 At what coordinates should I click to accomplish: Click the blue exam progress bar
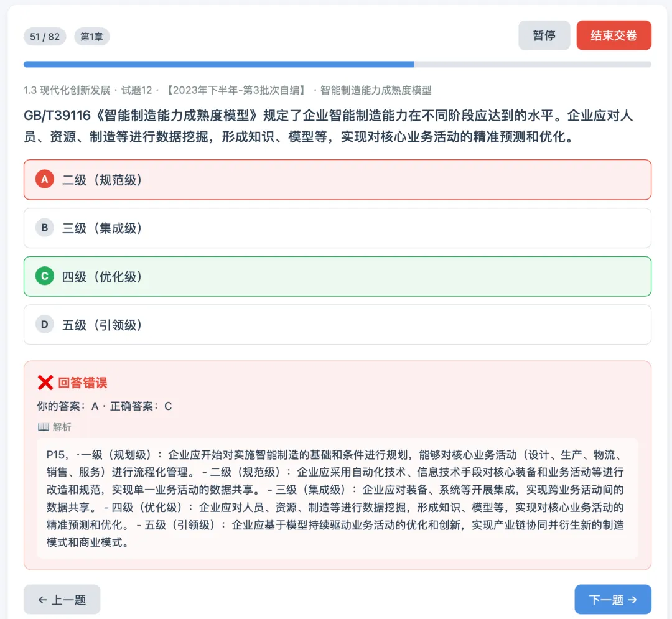click(x=337, y=64)
